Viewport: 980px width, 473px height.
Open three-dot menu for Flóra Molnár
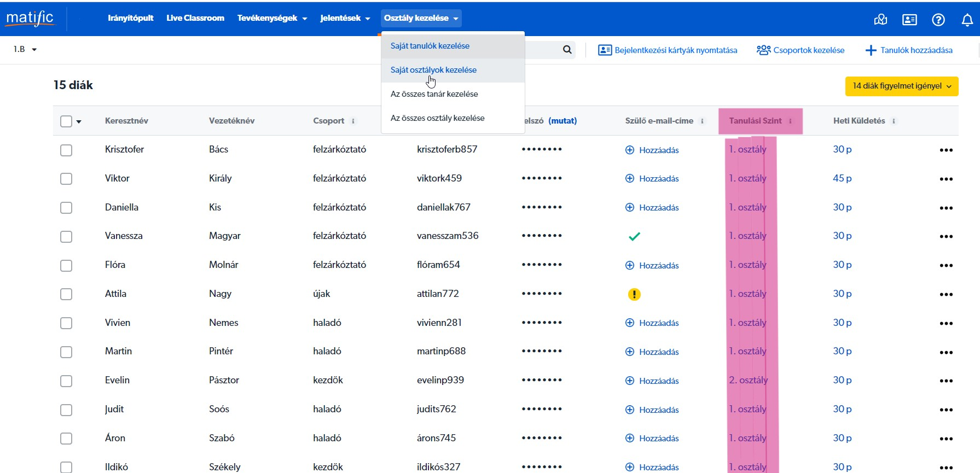pyautogui.click(x=946, y=266)
